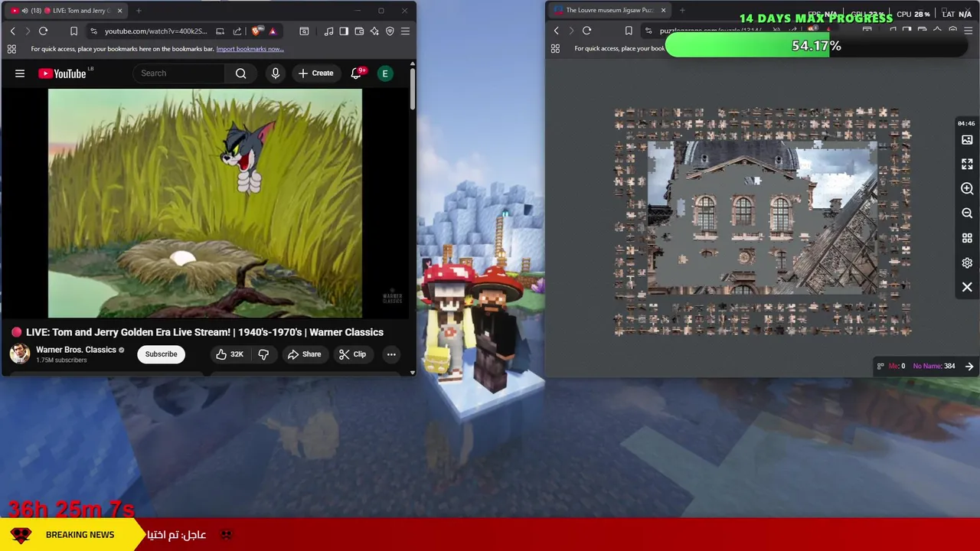Open YouTube notifications bell
980x551 pixels.
point(357,73)
